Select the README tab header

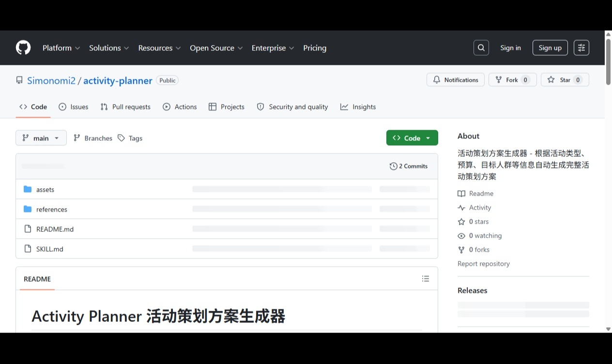(37, 279)
